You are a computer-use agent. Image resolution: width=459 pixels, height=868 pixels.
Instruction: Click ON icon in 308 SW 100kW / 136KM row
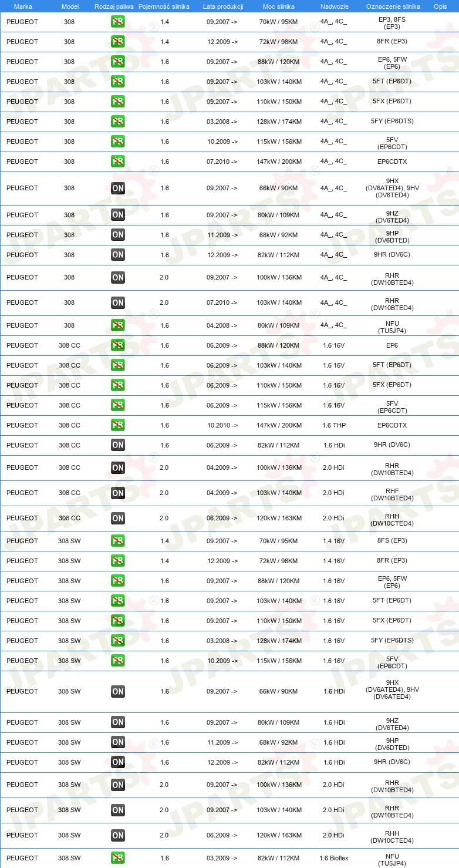pyautogui.click(x=117, y=785)
